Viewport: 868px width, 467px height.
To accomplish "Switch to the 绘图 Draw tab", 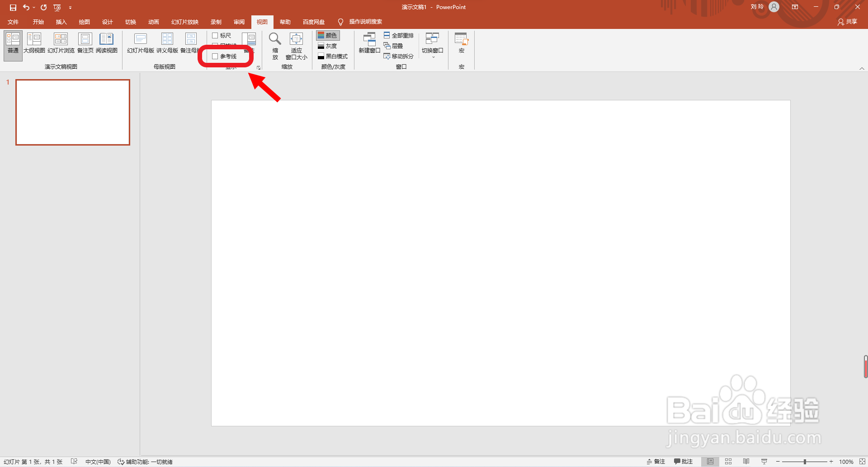I will [x=84, y=22].
